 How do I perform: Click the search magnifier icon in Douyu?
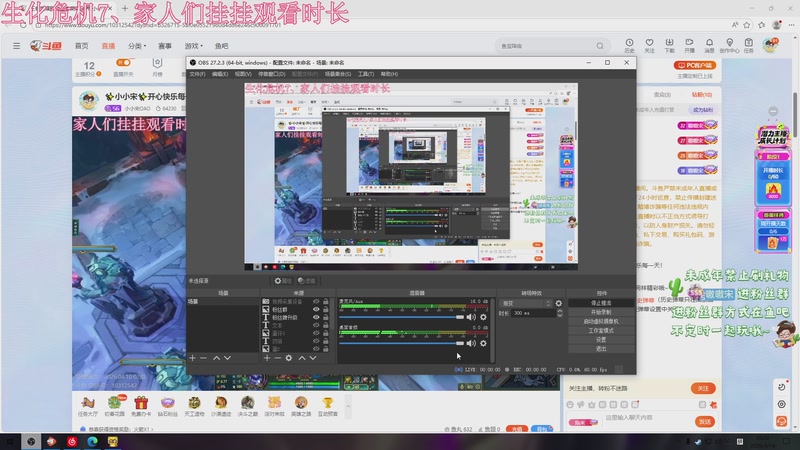[x=600, y=46]
